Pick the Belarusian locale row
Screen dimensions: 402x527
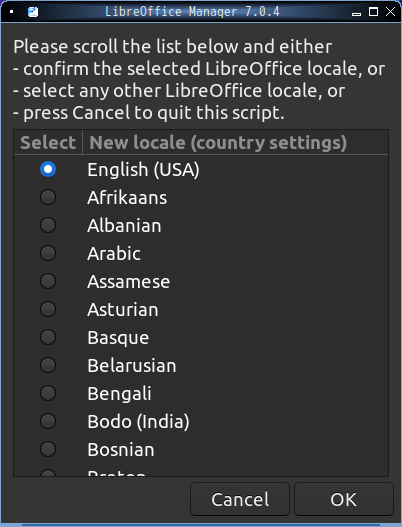click(201, 365)
